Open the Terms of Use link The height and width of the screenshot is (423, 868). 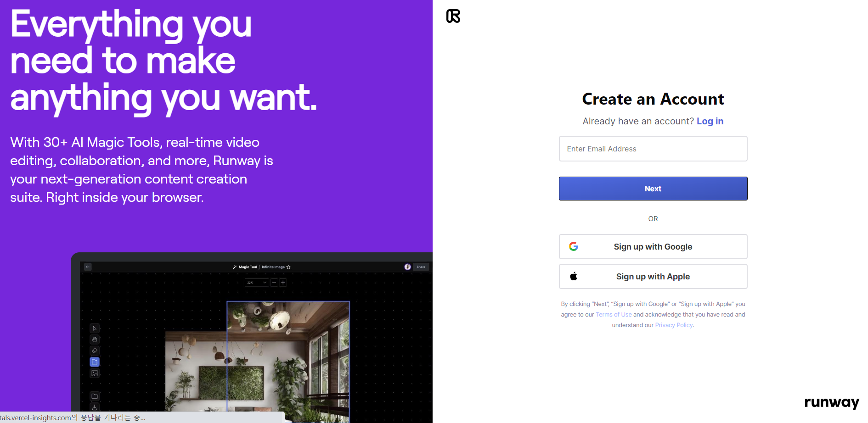pos(614,315)
